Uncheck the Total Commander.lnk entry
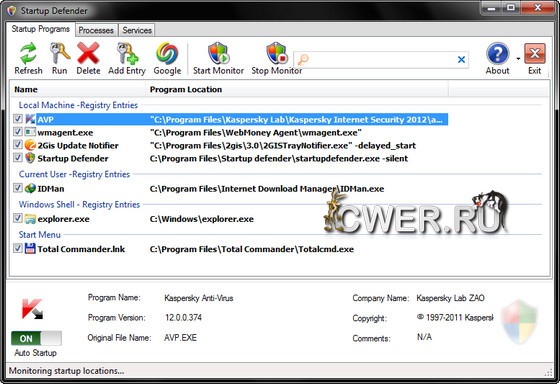Viewport: 560px width, 384px height. pyautogui.click(x=18, y=248)
